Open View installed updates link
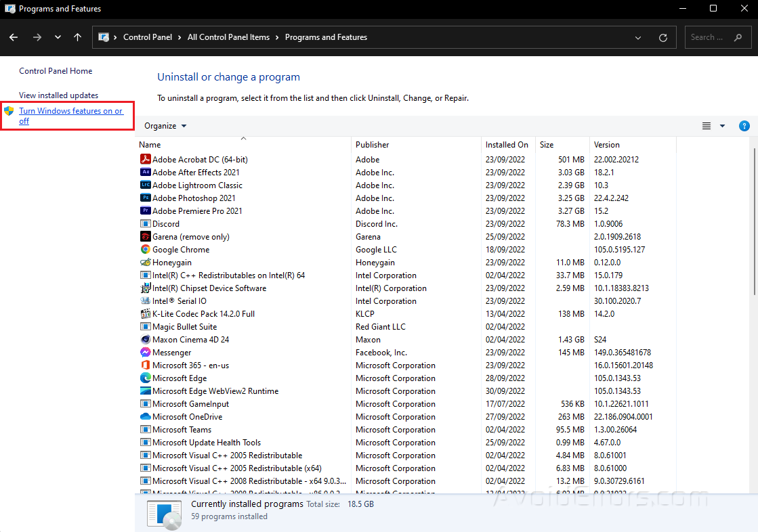Image resolution: width=758 pixels, height=532 pixels. (58, 95)
